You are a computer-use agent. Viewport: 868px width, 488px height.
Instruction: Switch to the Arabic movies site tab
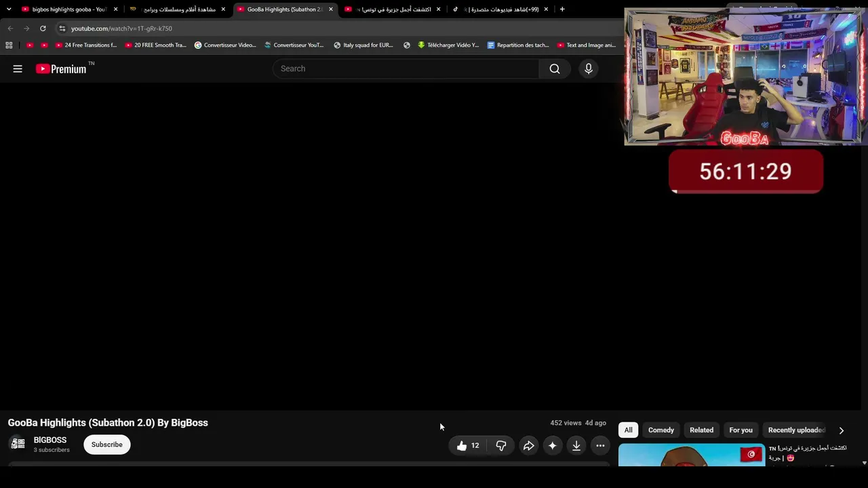tap(178, 9)
